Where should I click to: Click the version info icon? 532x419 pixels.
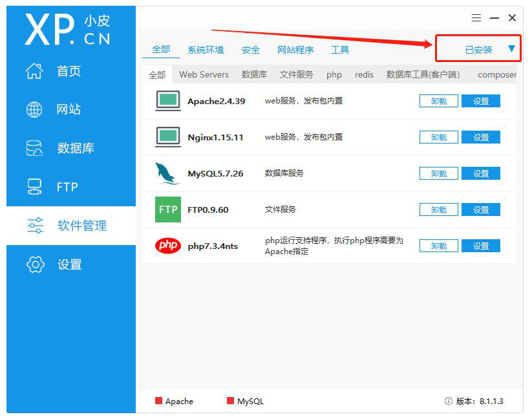click(448, 401)
